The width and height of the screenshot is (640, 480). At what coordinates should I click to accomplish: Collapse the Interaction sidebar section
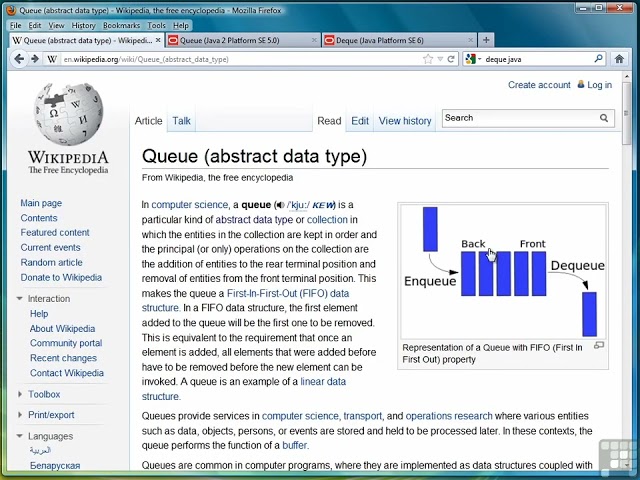[x=19, y=298]
